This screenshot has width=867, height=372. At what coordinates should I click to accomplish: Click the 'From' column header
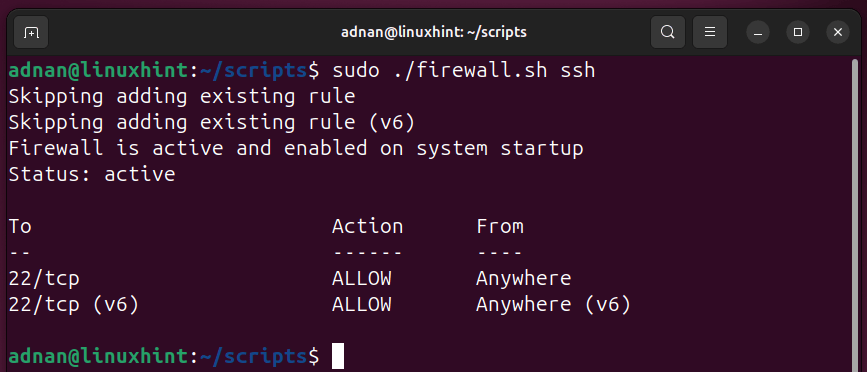pyautogui.click(x=500, y=227)
